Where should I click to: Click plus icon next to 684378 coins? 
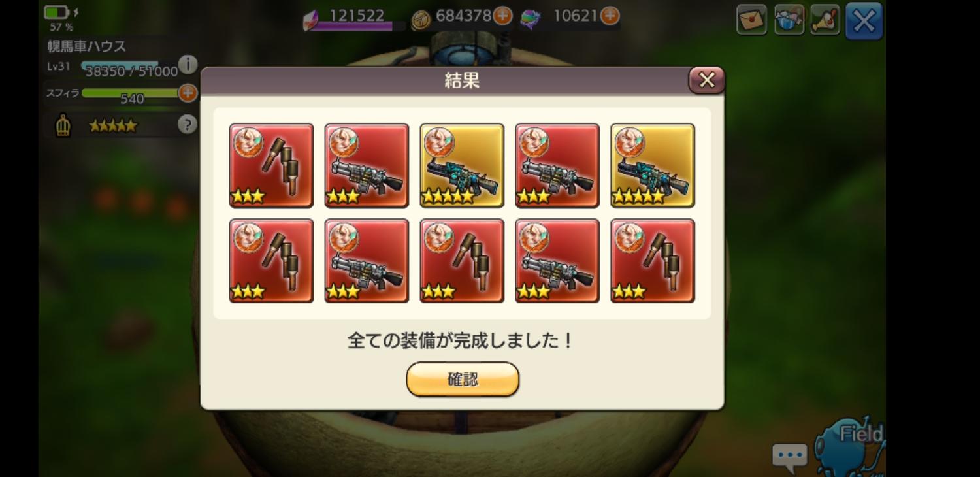click(502, 16)
